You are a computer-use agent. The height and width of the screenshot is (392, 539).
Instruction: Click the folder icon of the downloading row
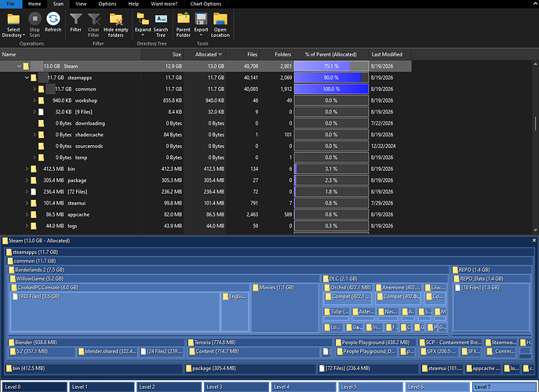41,123
